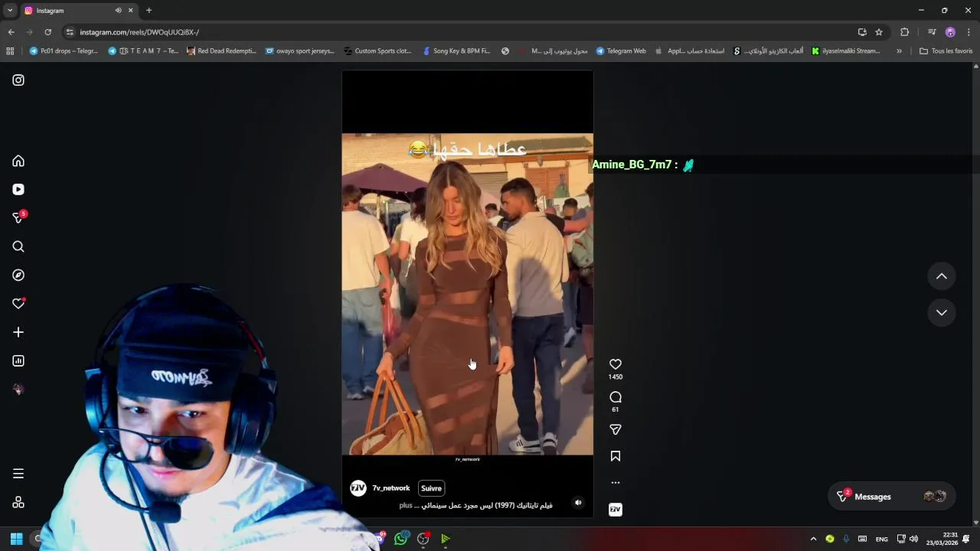Create new post with plus icon
The image size is (980, 551).
(x=18, y=332)
